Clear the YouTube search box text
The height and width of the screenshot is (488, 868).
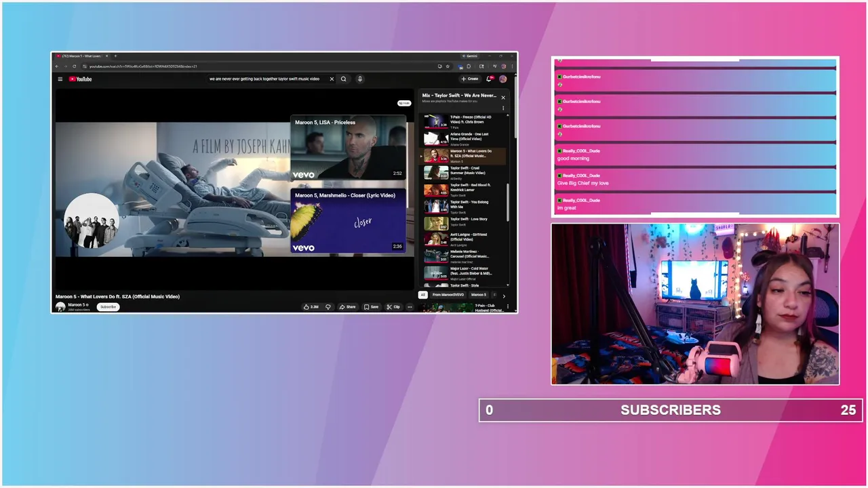(x=332, y=79)
